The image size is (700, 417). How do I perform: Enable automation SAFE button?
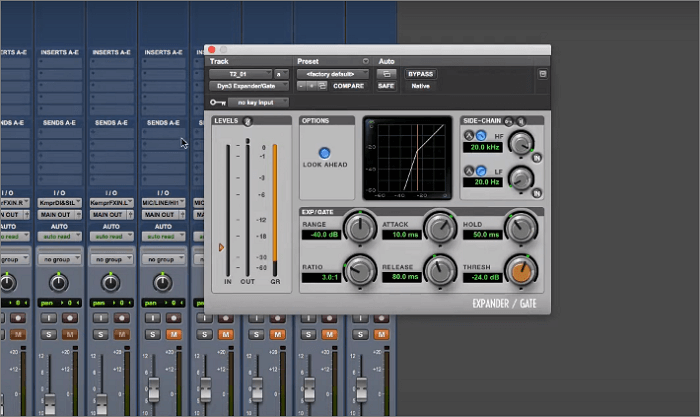pos(386,87)
